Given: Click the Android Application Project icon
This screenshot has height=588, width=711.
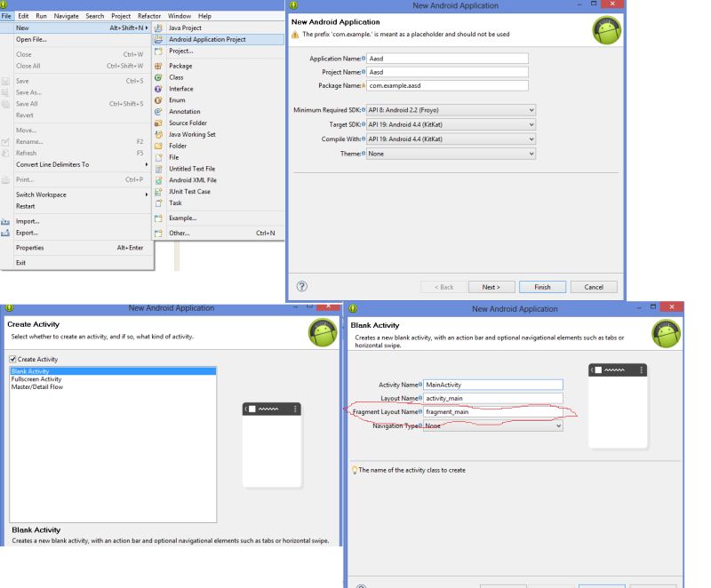Looking at the screenshot, I should click(158, 40).
